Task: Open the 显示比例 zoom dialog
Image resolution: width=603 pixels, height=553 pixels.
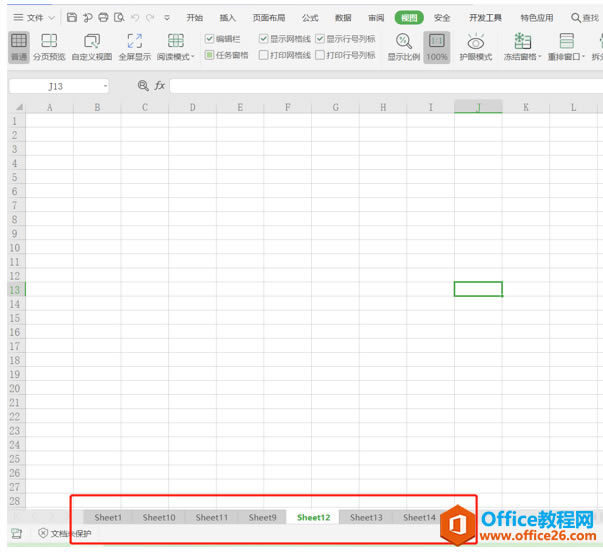Action: click(403, 47)
